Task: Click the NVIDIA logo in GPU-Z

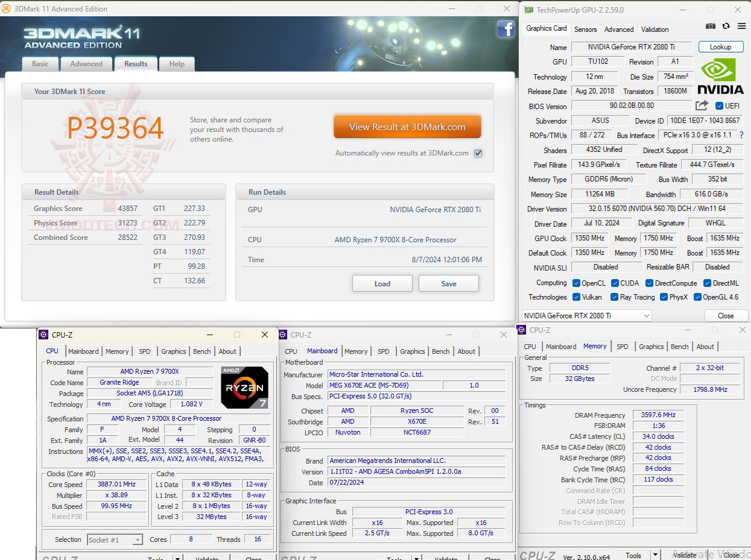Action: click(x=720, y=77)
